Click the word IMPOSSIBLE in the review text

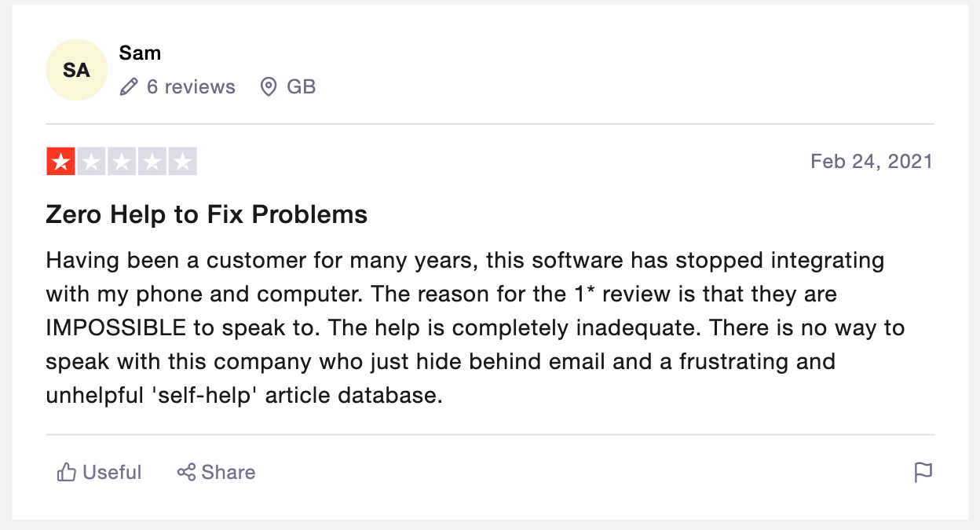tap(116, 327)
